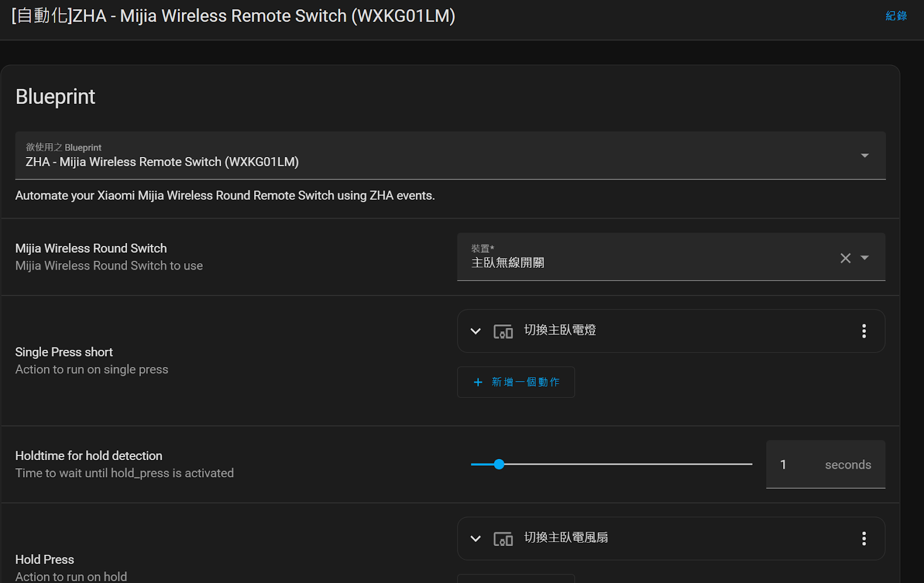This screenshot has height=583, width=924.
Task: Adjust the Holdtime slider handle
Action: [x=499, y=464]
